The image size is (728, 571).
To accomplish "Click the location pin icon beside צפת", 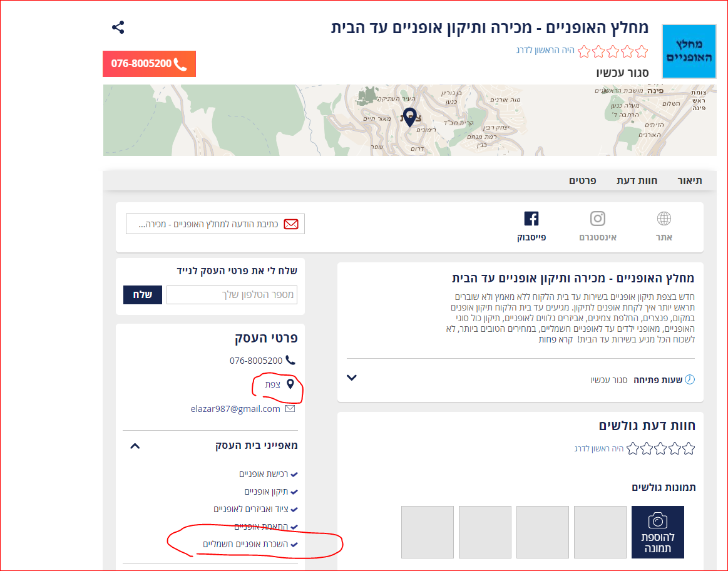I will [x=290, y=384].
